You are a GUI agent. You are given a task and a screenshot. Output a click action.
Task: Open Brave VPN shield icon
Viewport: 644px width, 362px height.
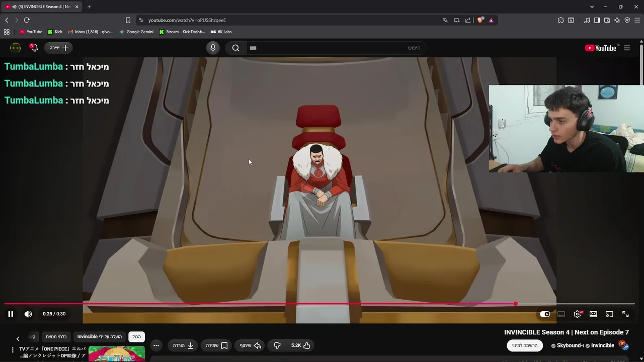coord(627,20)
